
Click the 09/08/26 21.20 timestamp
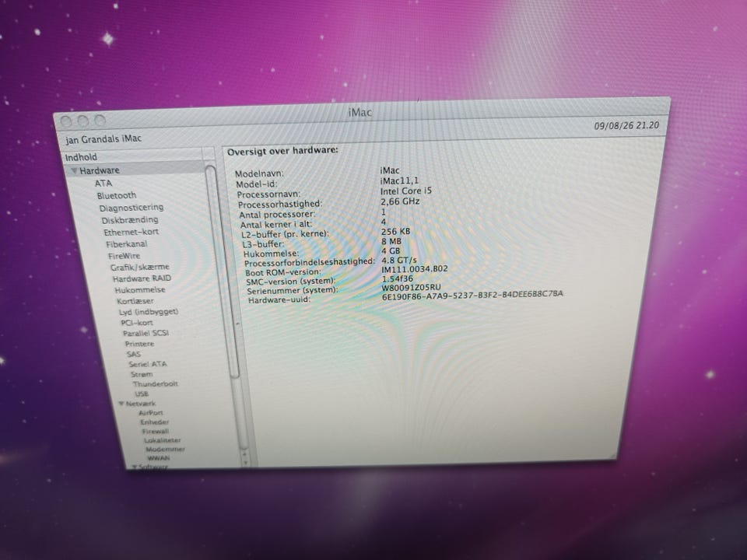(x=626, y=126)
